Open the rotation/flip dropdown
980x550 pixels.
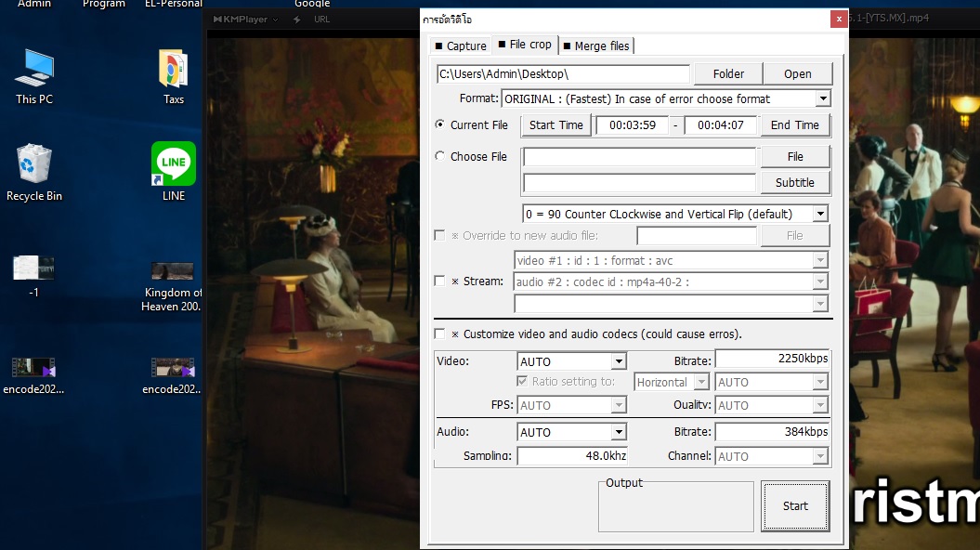pos(820,214)
